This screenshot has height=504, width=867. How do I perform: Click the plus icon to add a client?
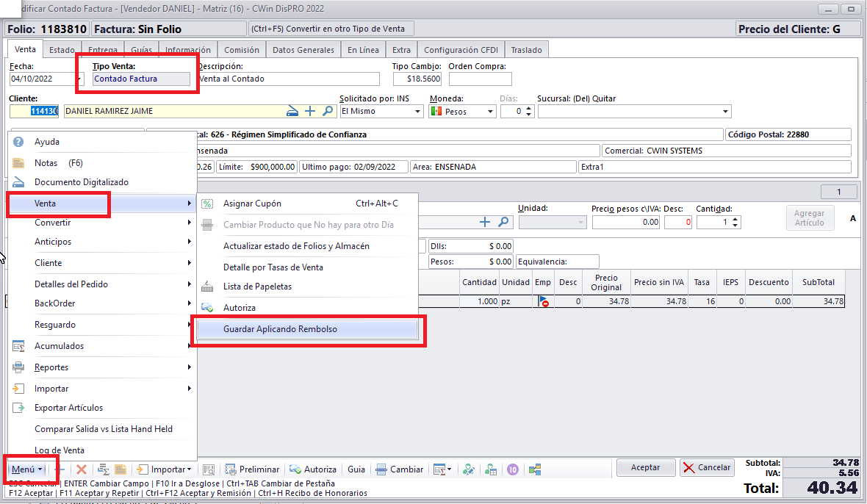(310, 111)
